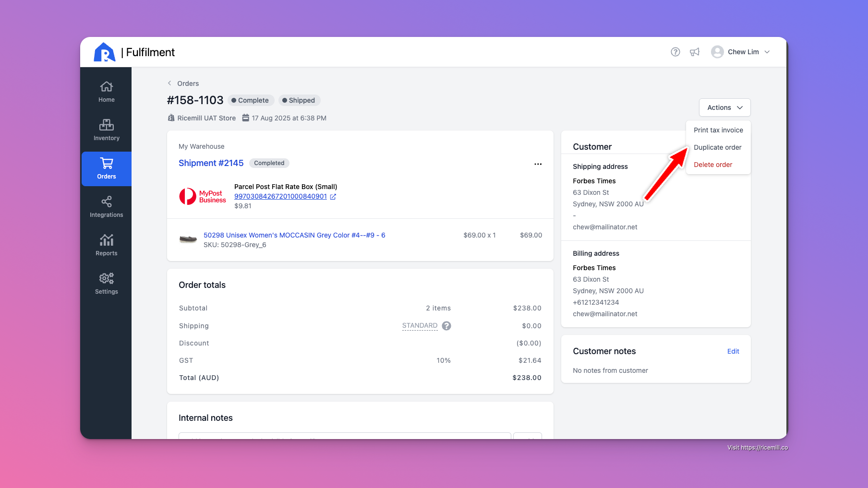This screenshot has width=868, height=488.
Task: Collapse the Actions dropdown
Action: click(724, 107)
